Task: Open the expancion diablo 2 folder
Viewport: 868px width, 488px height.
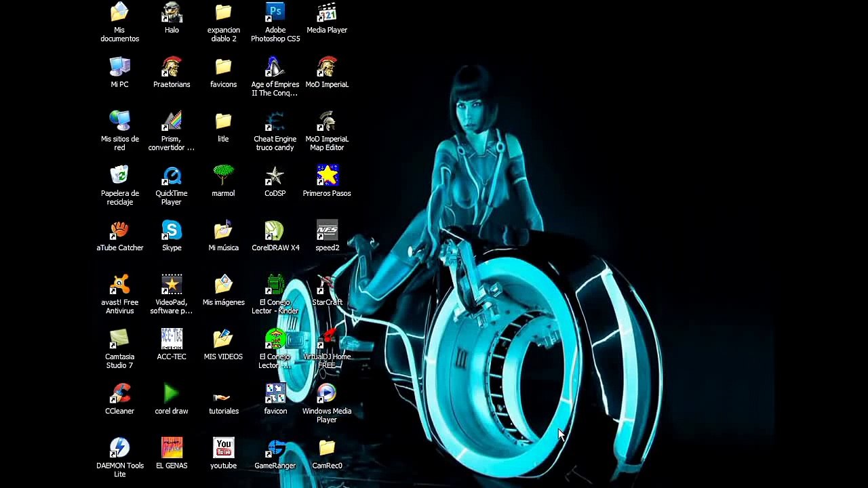Action: tap(223, 12)
